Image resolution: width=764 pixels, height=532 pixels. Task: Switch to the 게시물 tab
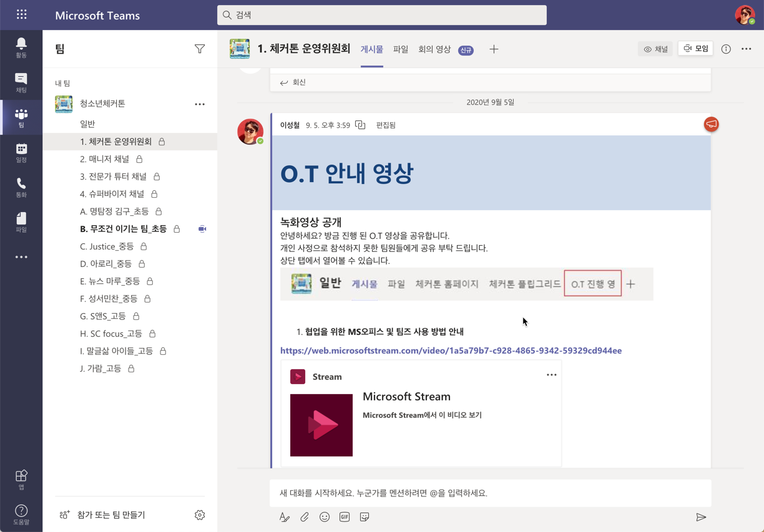click(x=372, y=49)
